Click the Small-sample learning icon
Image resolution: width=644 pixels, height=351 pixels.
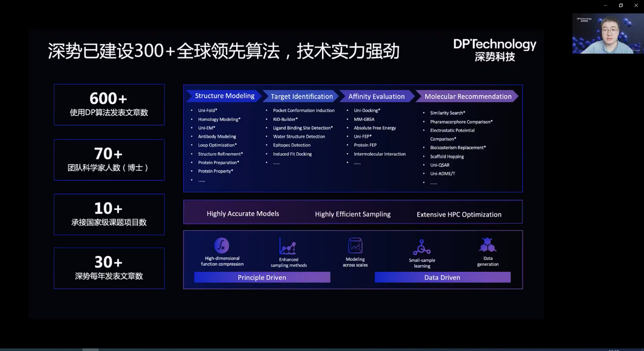422,247
